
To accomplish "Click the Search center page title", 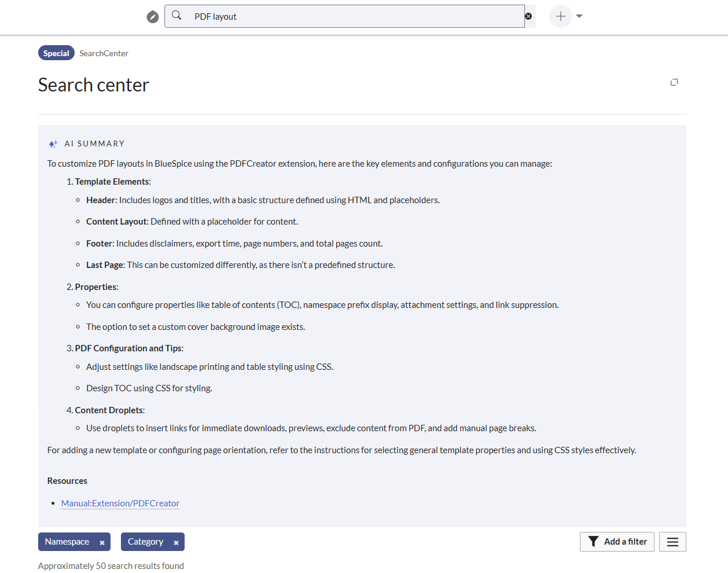I will point(94,85).
